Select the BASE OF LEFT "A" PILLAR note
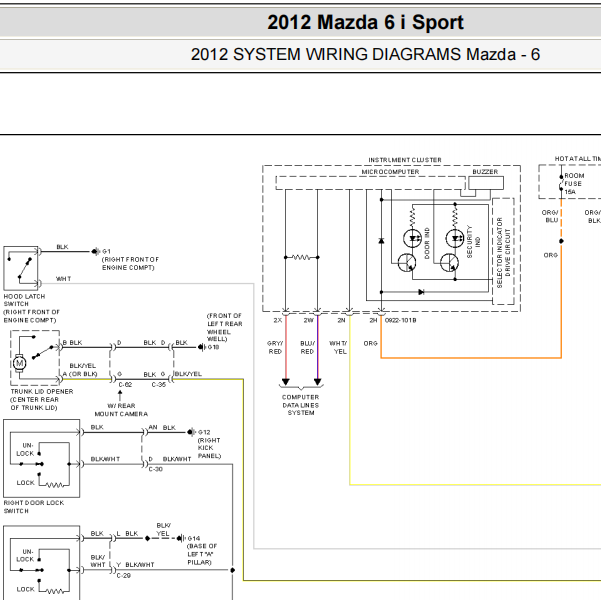This screenshot has height=600, width=601. pos(202,554)
